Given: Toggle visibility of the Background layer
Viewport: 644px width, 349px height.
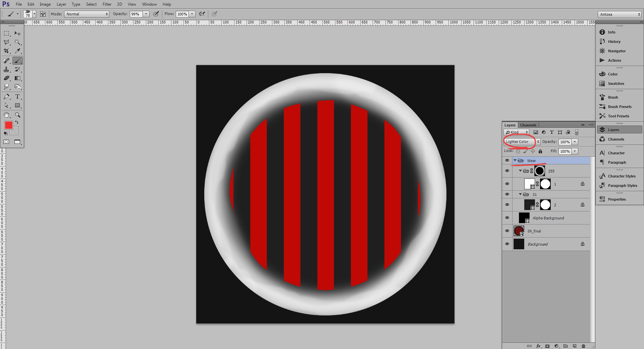Looking at the screenshot, I should point(507,244).
